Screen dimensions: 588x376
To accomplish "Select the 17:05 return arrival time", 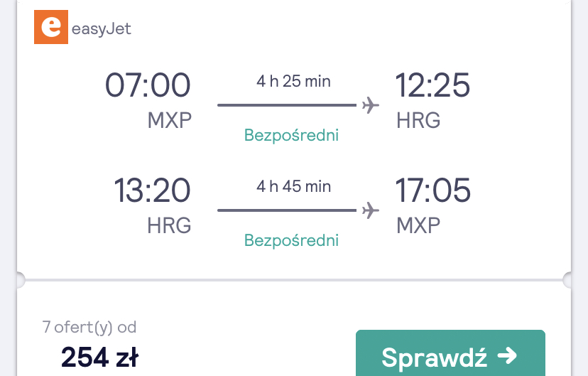I will coord(432,190).
